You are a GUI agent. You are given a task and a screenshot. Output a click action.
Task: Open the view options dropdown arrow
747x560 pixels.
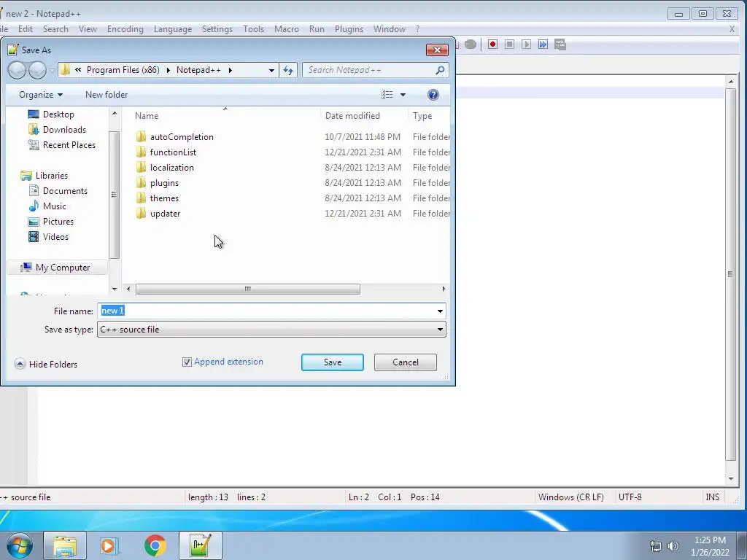click(403, 95)
